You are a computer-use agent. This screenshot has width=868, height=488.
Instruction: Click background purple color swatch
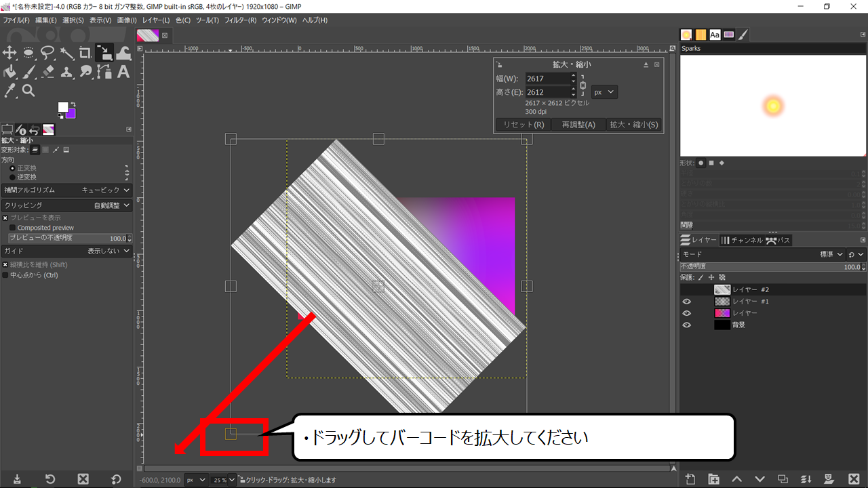point(71,113)
